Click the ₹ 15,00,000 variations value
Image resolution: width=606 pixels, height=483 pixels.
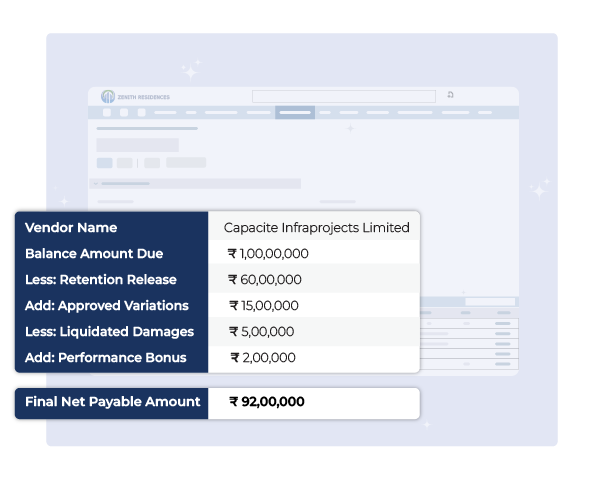(264, 306)
